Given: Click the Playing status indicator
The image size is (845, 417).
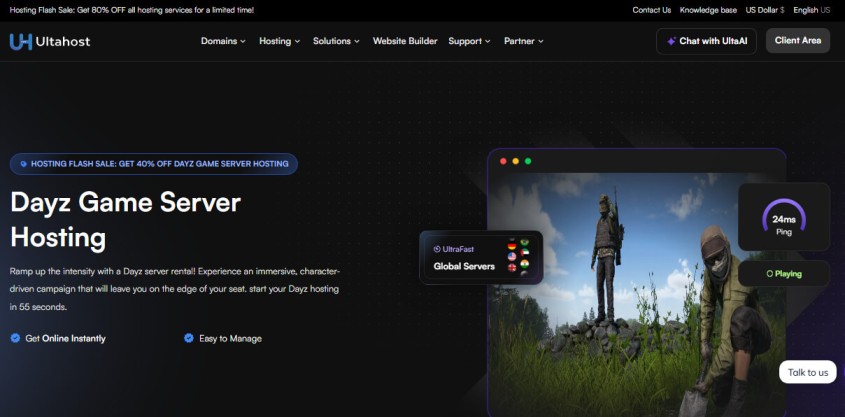Looking at the screenshot, I should tap(784, 273).
